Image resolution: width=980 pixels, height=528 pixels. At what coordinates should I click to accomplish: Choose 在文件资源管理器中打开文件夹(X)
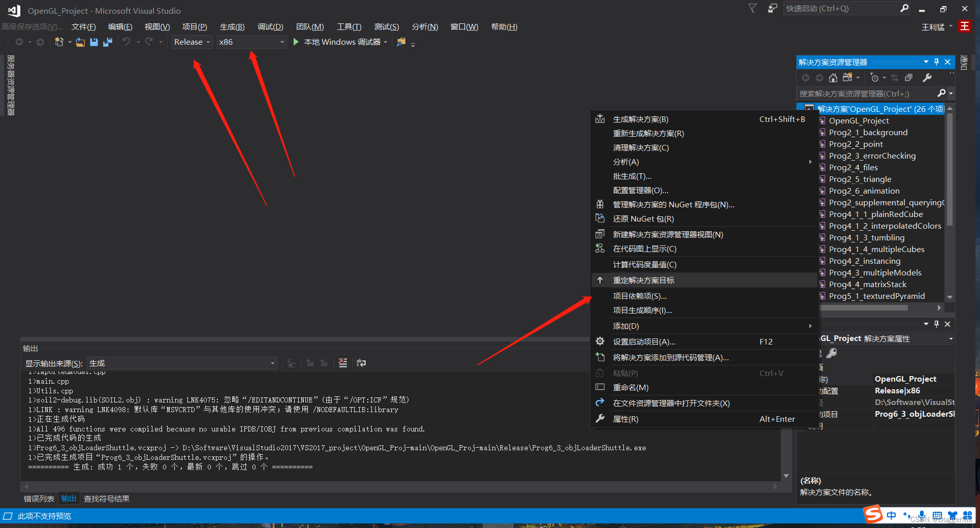tap(704, 403)
